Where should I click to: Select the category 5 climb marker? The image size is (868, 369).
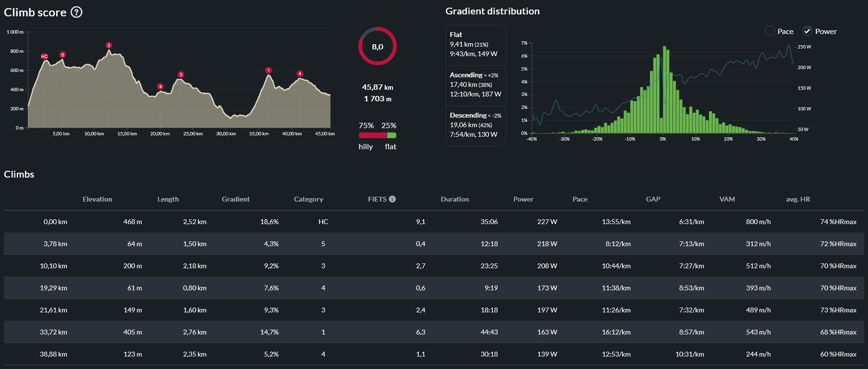tap(62, 55)
